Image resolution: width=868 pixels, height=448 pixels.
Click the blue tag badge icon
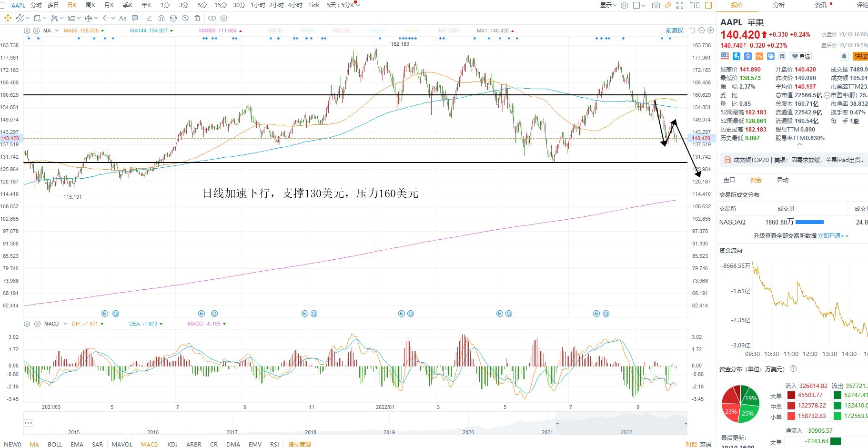coord(771,56)
